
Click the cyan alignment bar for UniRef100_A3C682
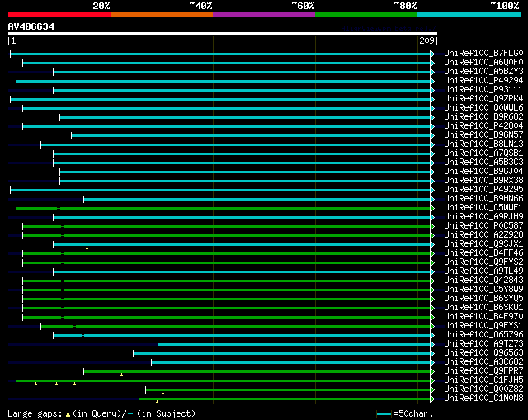coord(291,362)
